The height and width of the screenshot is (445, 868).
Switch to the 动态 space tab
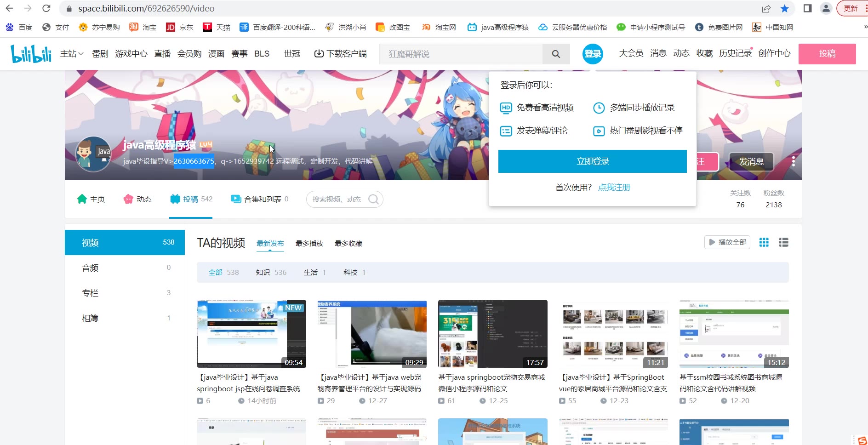[x=137, y=199]
